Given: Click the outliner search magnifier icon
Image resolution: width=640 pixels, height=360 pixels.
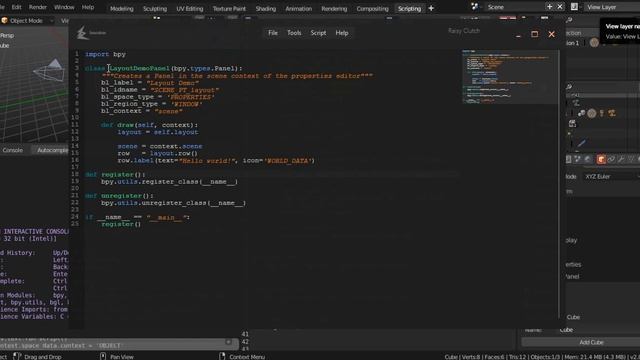Looking at the screenshot, I should point(569,20).
